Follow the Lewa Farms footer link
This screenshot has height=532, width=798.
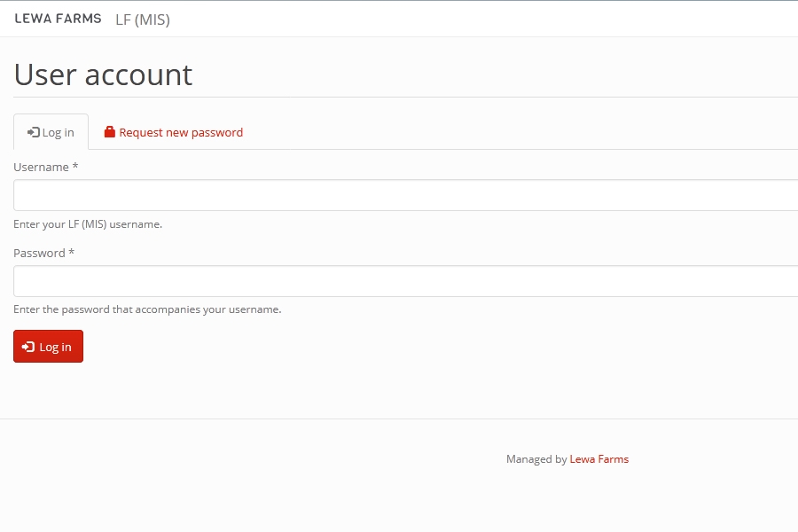click(x=599, y=459)
